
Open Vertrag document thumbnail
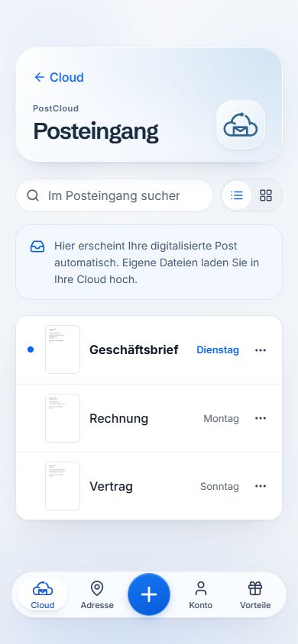(63, 486)
